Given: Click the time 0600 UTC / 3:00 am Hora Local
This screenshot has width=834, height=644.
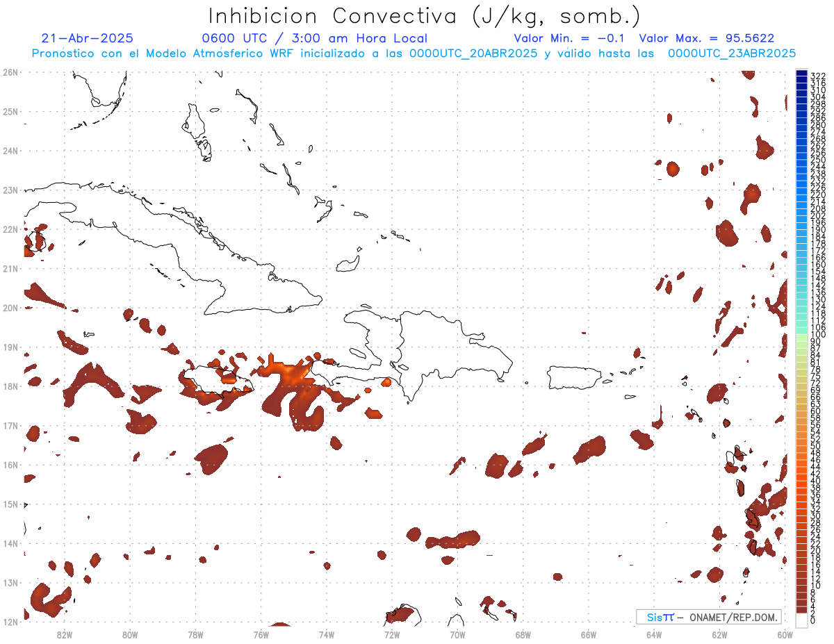Looking at the screenshot, I should coord(315,38).
